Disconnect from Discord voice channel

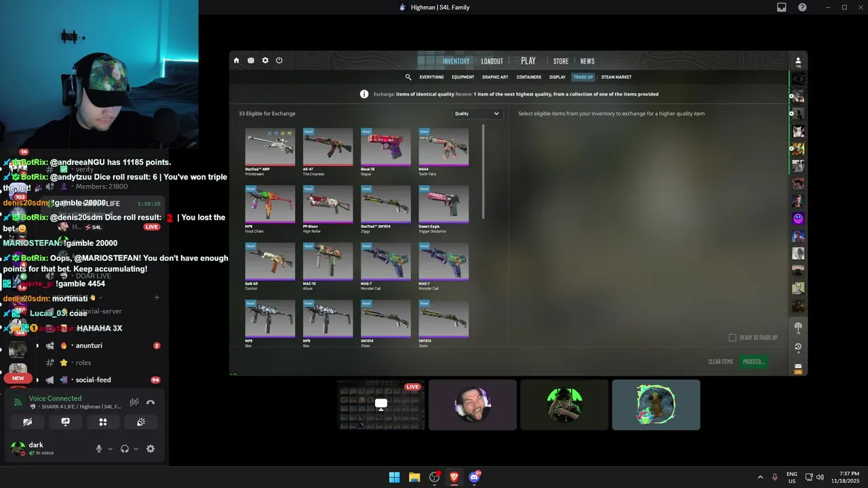[x=151, y=402]
